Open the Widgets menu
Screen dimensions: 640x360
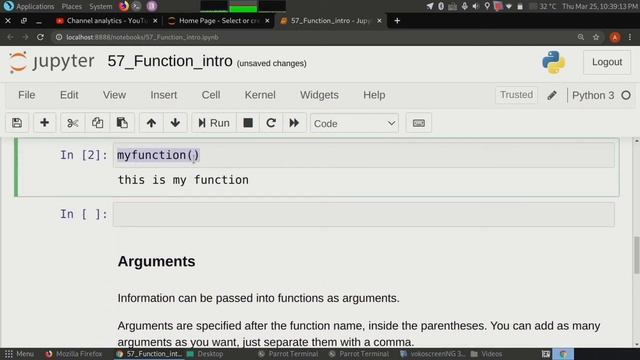pos(319,95)
